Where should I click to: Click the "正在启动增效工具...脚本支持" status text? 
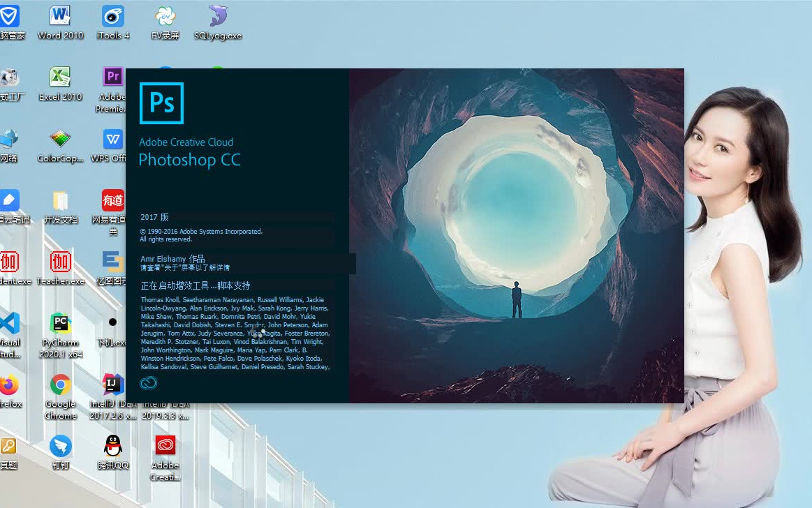[195, 285]
